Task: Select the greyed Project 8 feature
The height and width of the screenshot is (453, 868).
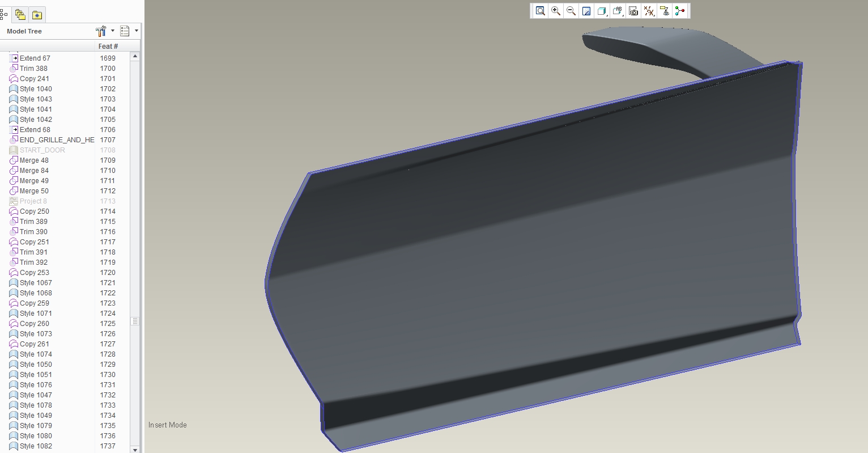Action: coord(33,201)
